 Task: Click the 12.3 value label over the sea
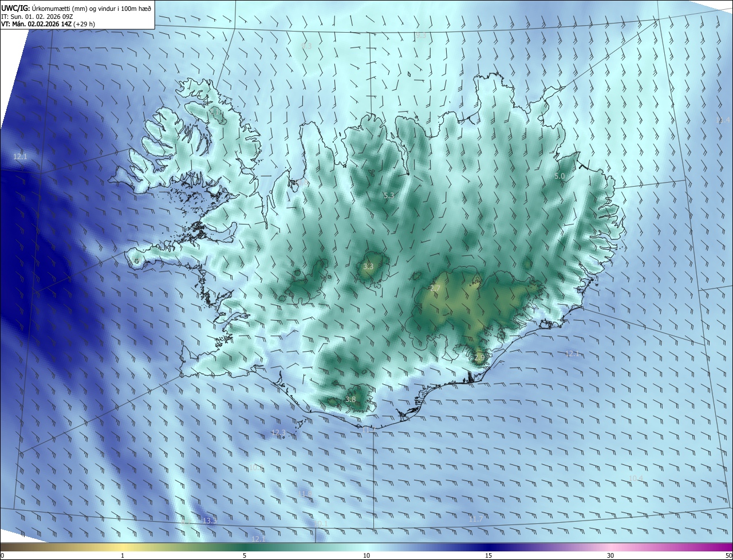click(x=278, y=433)
